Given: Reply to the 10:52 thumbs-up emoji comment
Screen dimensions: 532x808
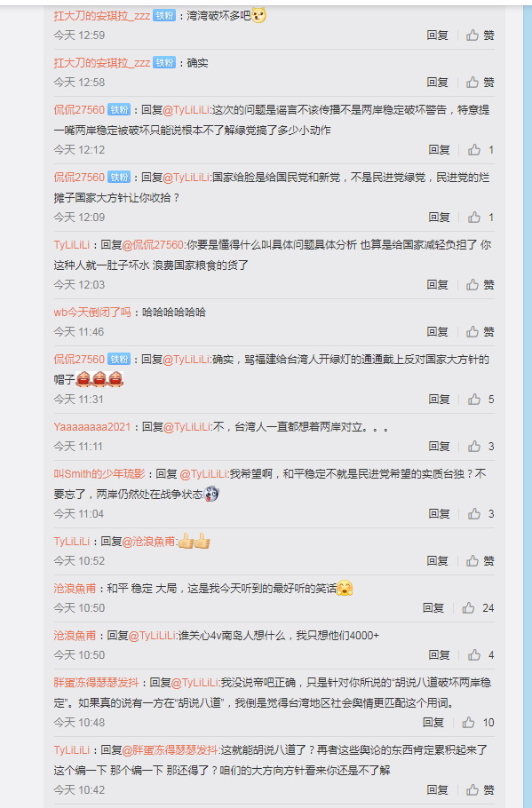Looking at the screenshot, I should (438, 560).
